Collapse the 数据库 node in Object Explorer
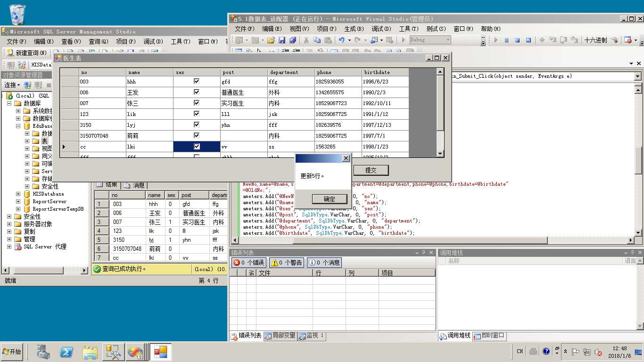The height and width of the screenshot is (362, 644). click(9, 103)
